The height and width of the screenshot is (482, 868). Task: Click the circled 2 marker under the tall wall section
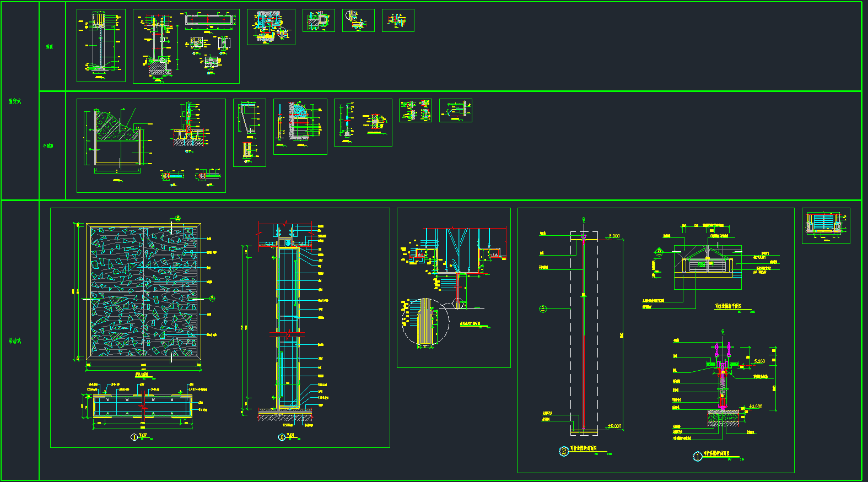pyautogui.click(x=282, y=437)
